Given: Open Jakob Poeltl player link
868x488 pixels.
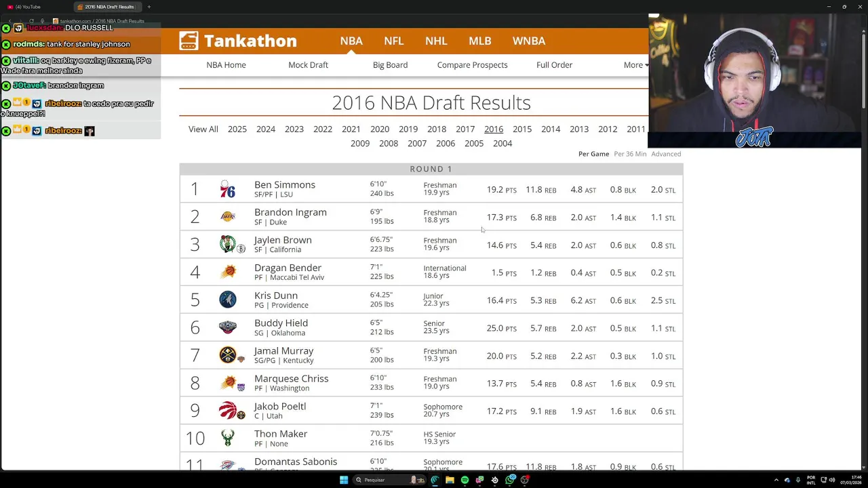Looking at the screenshot, I should tap(279, 407).
